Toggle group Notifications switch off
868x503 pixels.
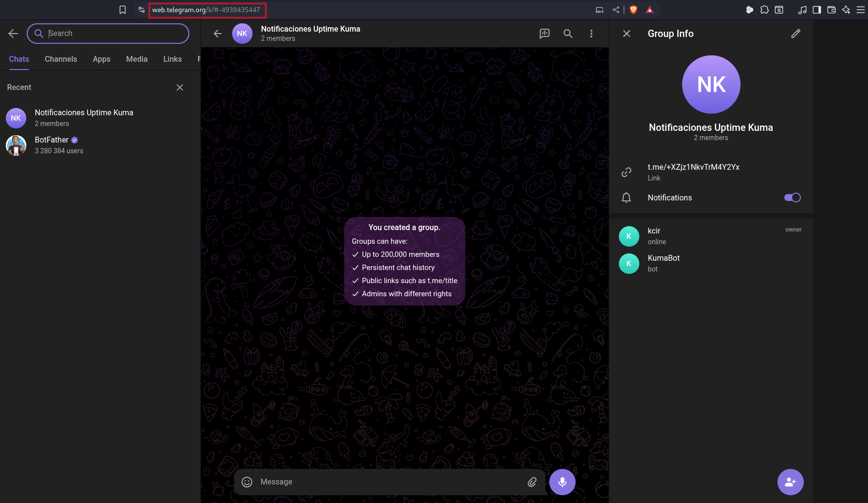[x=792, y=198]
